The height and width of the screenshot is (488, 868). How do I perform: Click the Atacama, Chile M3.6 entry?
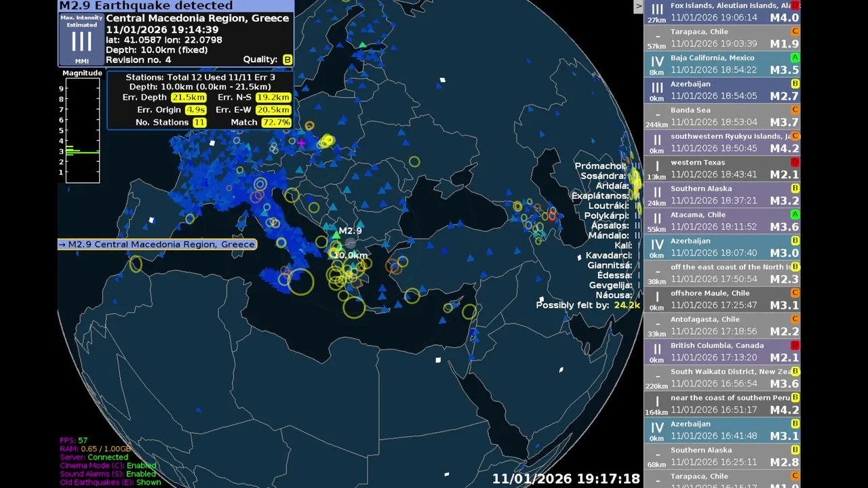(722, 222)
